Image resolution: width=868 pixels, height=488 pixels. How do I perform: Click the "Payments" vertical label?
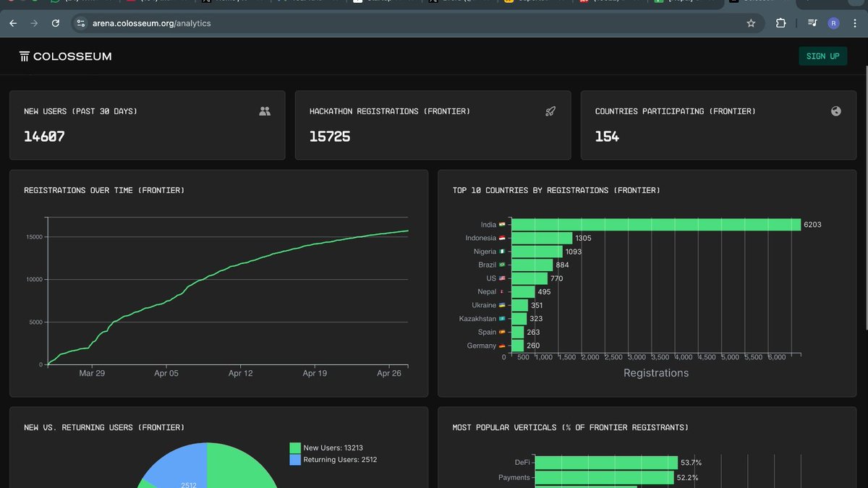pos(514,478)
